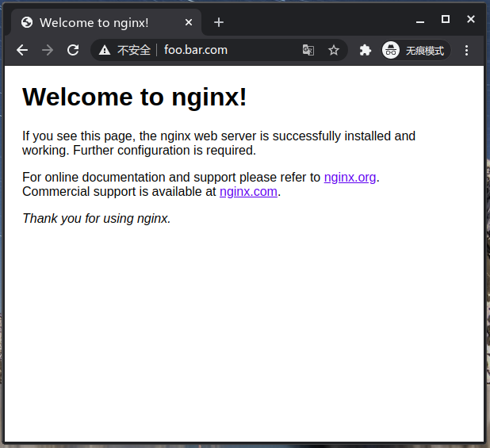Close the Welcome to nginx! tab

click(x=189, y=22)
